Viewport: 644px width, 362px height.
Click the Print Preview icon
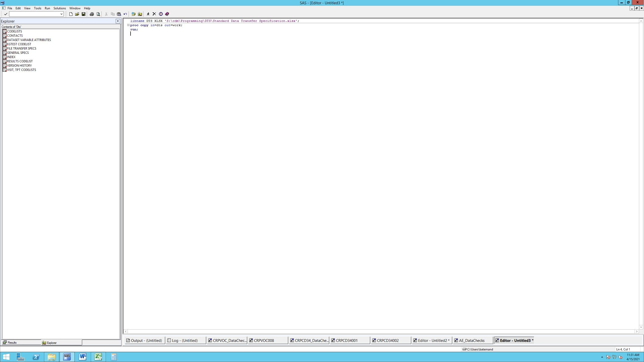[98, 14]
